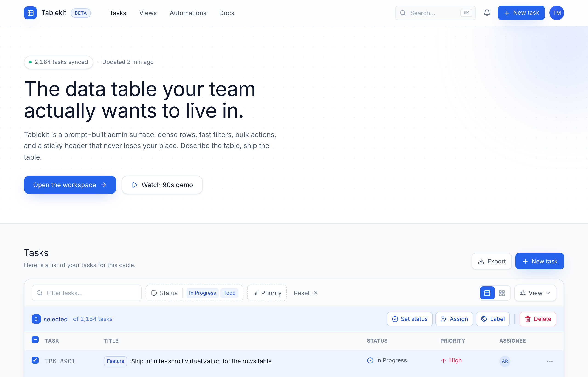The height and width of the screenshot is (377, 588).
Task: Open task 'Ship infinite-scroll virtualization for the rows table'
Action: click(201, 361)
